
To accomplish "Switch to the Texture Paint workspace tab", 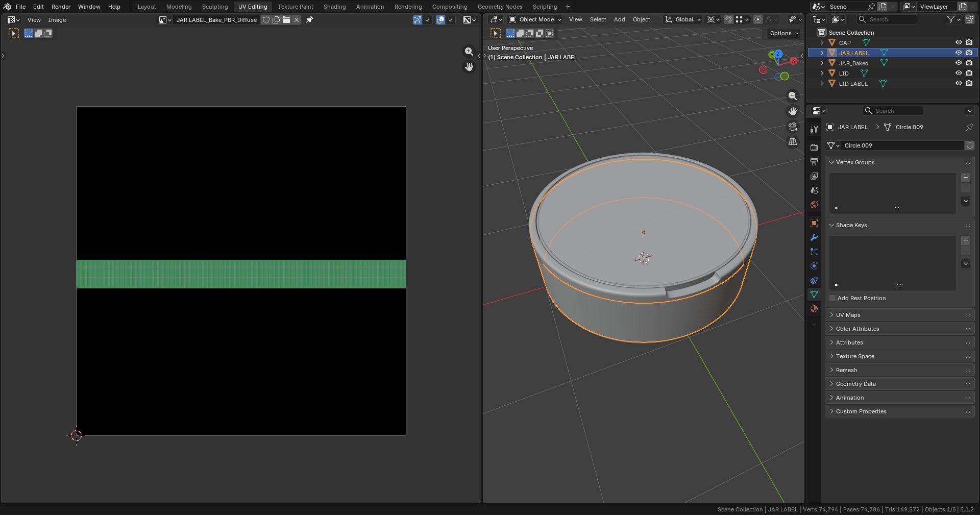I will click(296, 7).
